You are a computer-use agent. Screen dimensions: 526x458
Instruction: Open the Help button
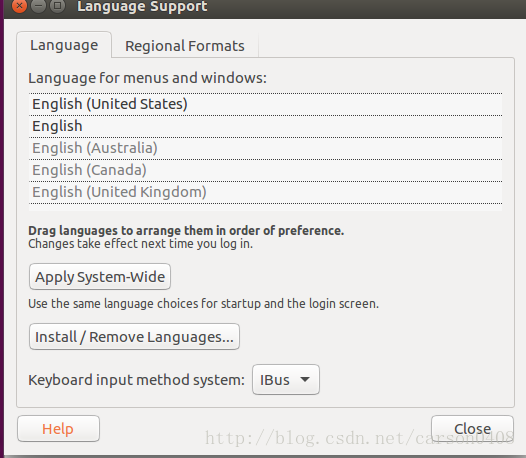[x=58, y=428]
